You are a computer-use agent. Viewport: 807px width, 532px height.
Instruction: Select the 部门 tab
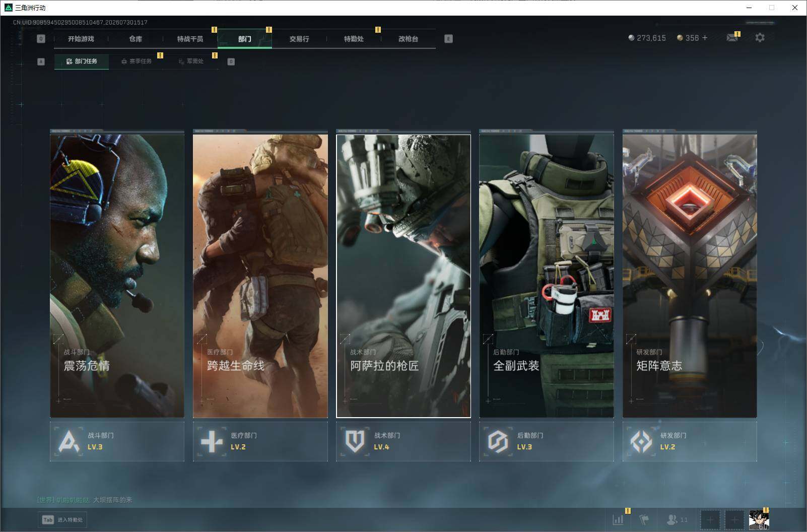pyautogui.click(x=245, y=39)
